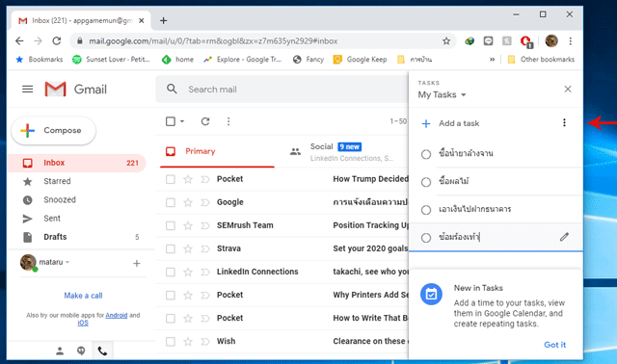
Task: Open the Sunset Lover bookmark
Action: (112, 60)
